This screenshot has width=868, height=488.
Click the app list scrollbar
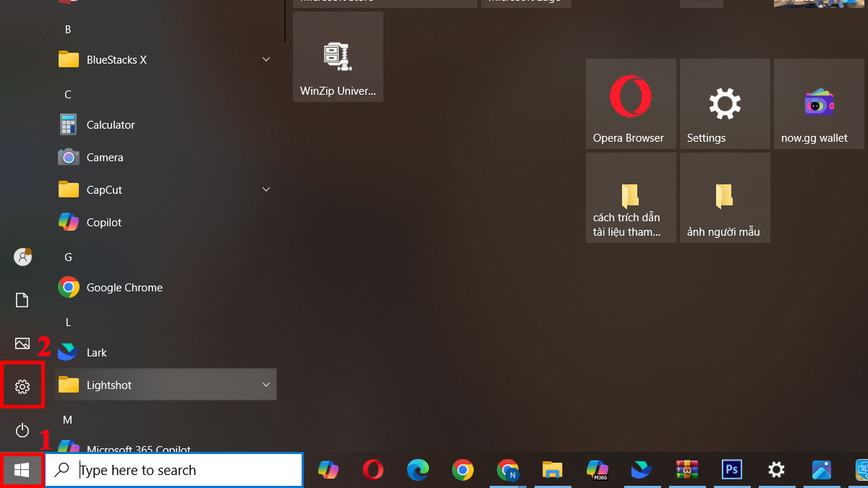284,20
